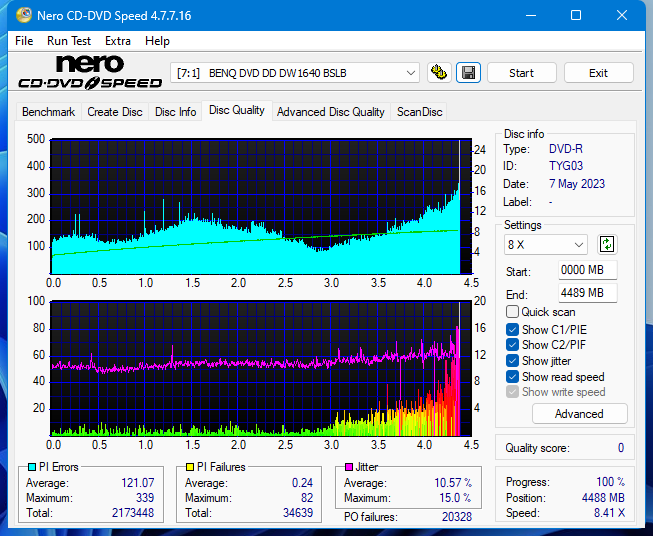Click the drive options icon beside drive dropdown

(x=438, y=73)
